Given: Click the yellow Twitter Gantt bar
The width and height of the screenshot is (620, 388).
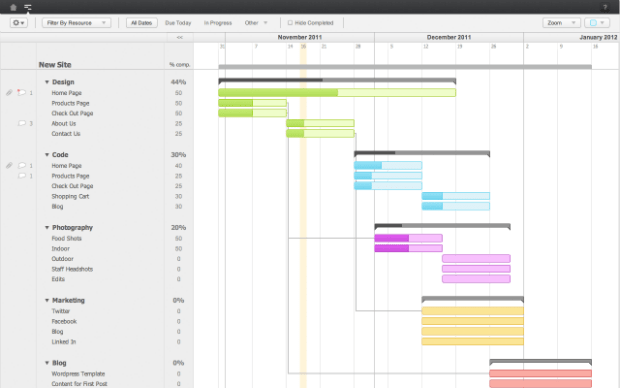Looking at the screenshot, I should tap(473, 311).
